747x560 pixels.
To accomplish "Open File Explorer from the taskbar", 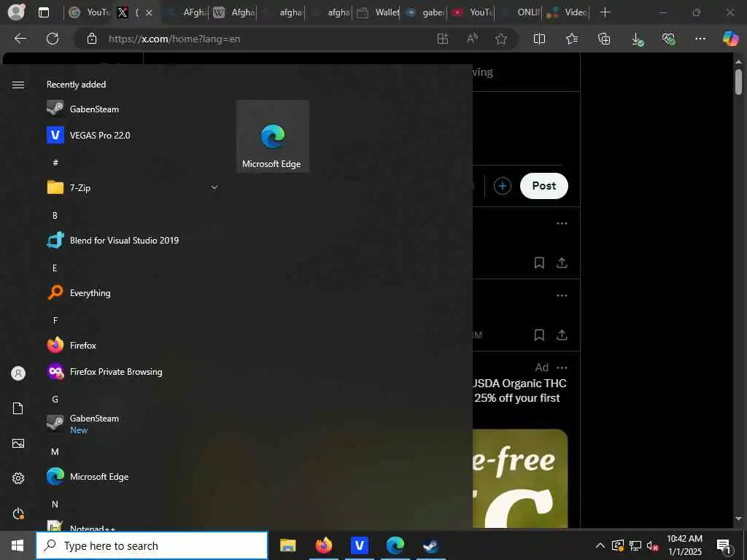I will [287, 545].
